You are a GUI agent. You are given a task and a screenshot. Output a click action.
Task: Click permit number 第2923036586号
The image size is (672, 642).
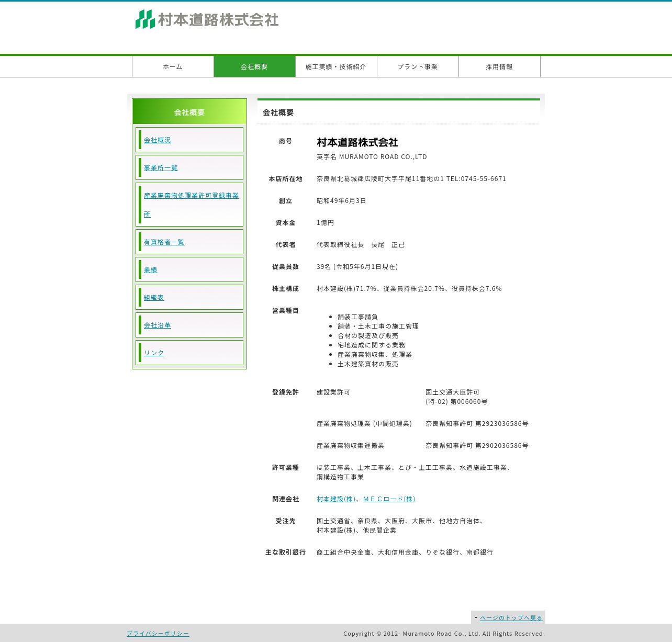point(502,424)
